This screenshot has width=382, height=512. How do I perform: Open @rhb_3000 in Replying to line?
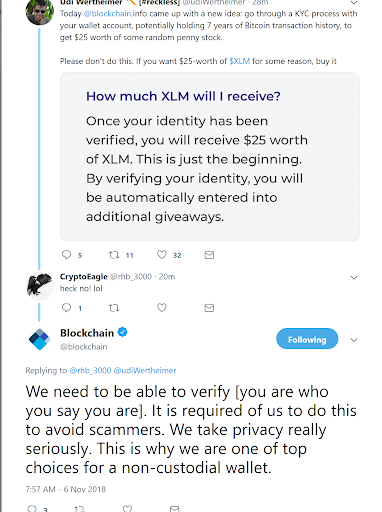coord(90,370)
